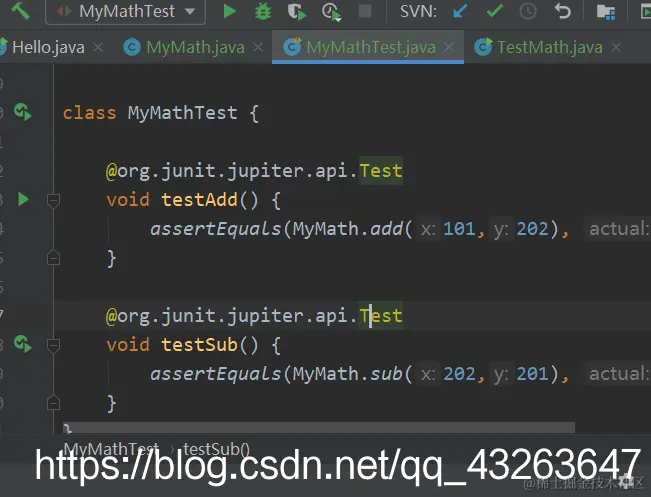The height and width of the screenshot is (497, 651).
Task: Click the run class gutter icon beside MyMathTest
Action: 23,112
